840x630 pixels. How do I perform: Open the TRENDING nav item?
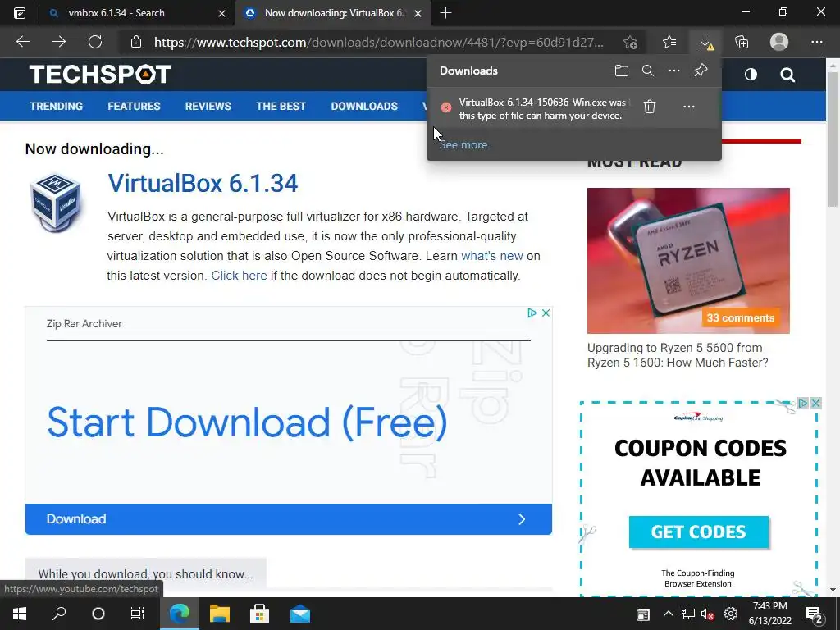[x=57, y=106]
